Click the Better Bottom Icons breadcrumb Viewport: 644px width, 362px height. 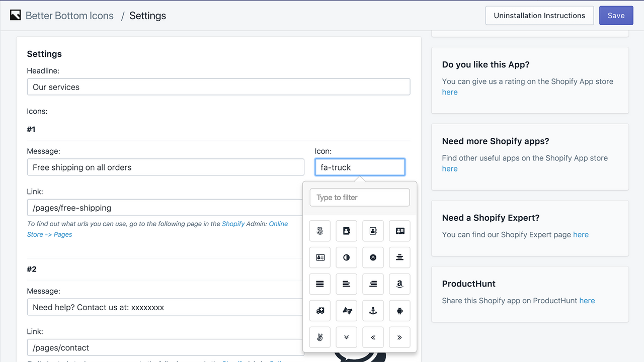pyautogui.click(x=69, y=16)
